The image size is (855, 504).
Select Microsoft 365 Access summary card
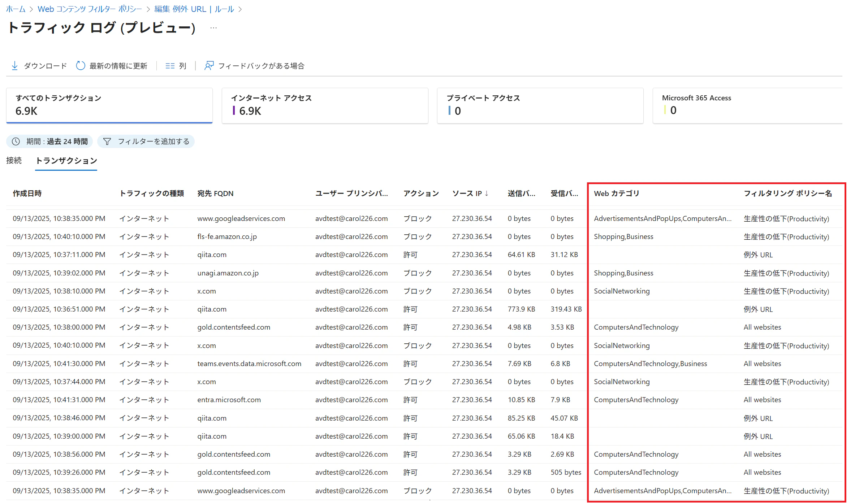click(748, 105)
